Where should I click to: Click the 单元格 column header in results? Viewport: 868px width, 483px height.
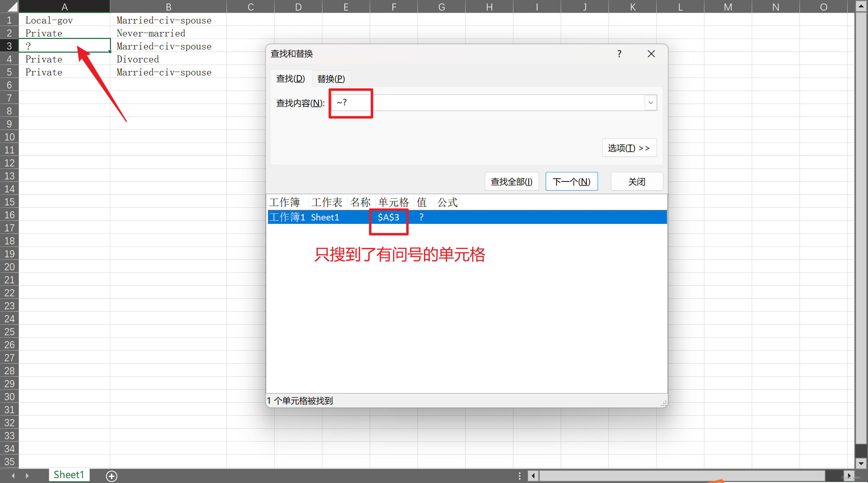tap(394, 202)
